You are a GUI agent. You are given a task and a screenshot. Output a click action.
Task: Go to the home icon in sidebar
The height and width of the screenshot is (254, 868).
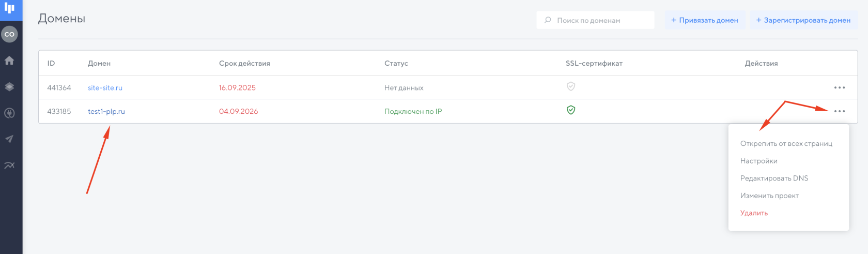[9, 61]
